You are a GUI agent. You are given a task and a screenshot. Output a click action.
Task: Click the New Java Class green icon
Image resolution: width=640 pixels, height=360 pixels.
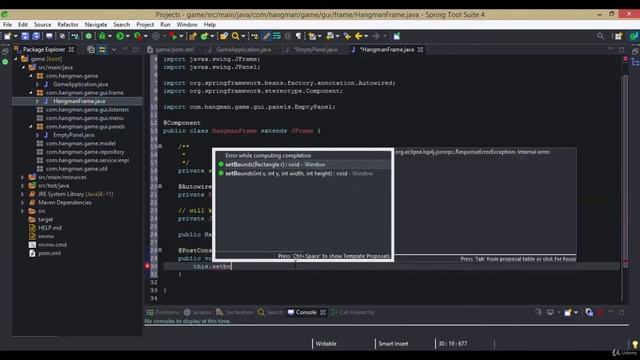tap(204, 36)
